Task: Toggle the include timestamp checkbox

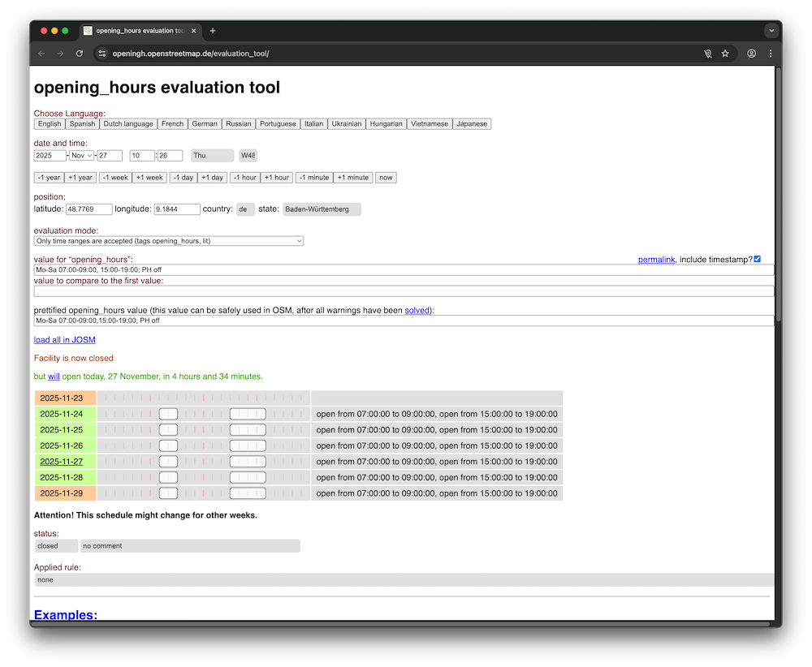Action: tap(758, 258)
